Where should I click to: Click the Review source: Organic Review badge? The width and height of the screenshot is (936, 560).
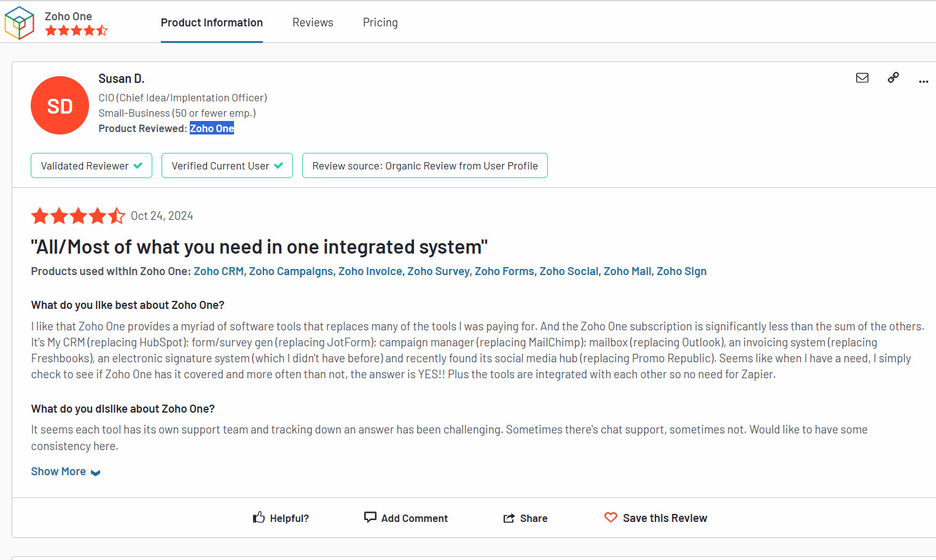tap(425, 166)
